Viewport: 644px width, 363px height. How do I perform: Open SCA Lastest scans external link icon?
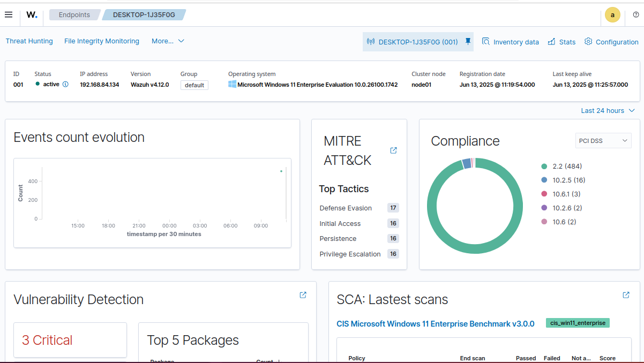626,295
